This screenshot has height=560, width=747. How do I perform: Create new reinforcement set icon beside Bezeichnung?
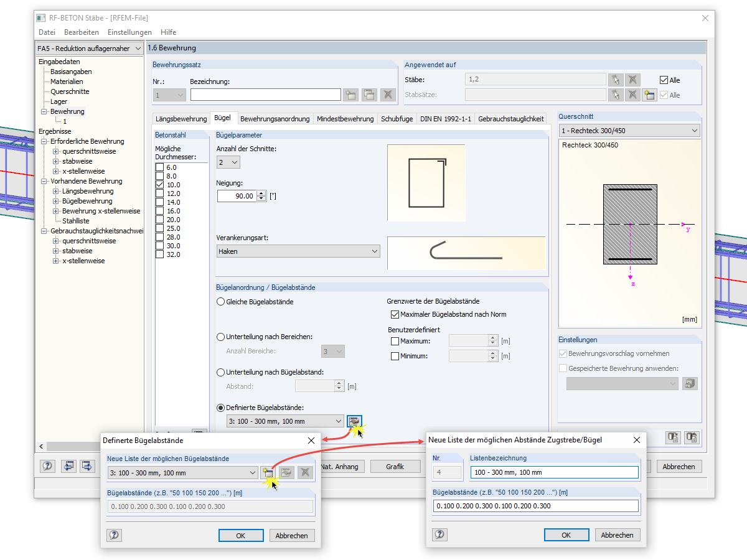point(350,95)
